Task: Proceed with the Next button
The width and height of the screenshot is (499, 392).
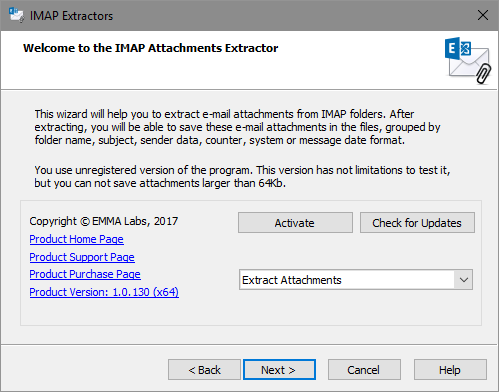Action: click(x=279, y=370)
